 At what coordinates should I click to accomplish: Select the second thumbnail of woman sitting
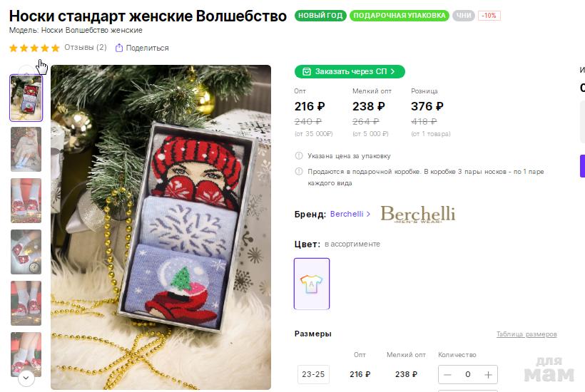pyautogui.click(x=26, y=150)
